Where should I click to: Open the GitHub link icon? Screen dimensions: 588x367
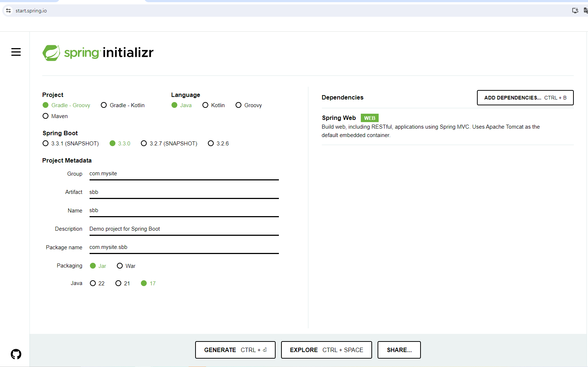coord(16,354)
